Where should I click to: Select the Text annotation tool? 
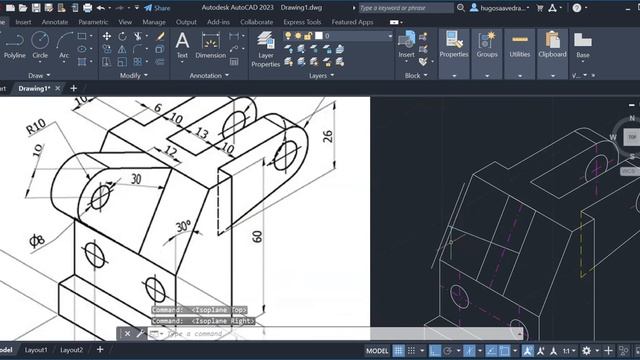pyautogui.click(x=182, y=46)
